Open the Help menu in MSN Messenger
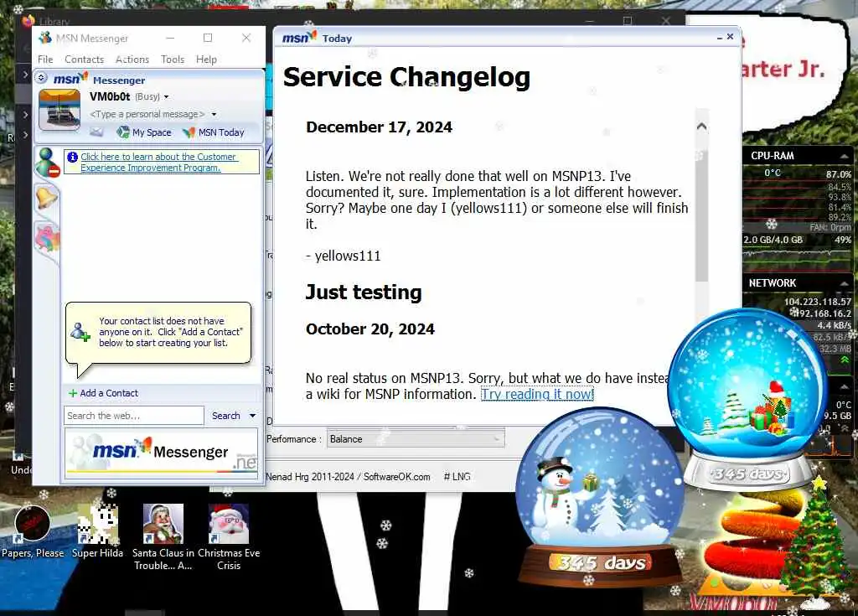858x616 pixels. click(x=206, y=60)
